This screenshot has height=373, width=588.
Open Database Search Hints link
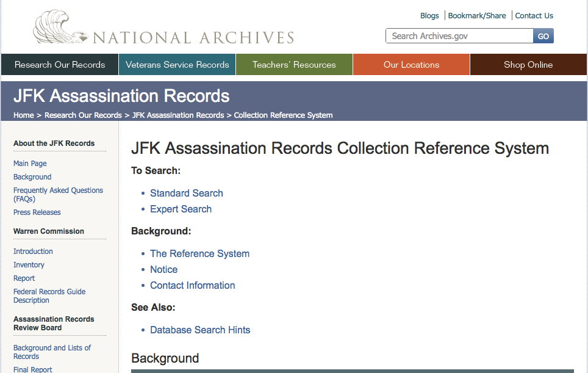[x=200, y=330]
